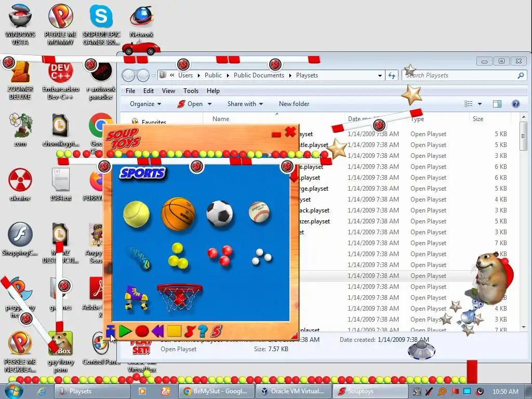Image resolution: width=532 pixels, height=399 pixels.
Task: Expand the Organize dropdown
Action: point(145,104)
